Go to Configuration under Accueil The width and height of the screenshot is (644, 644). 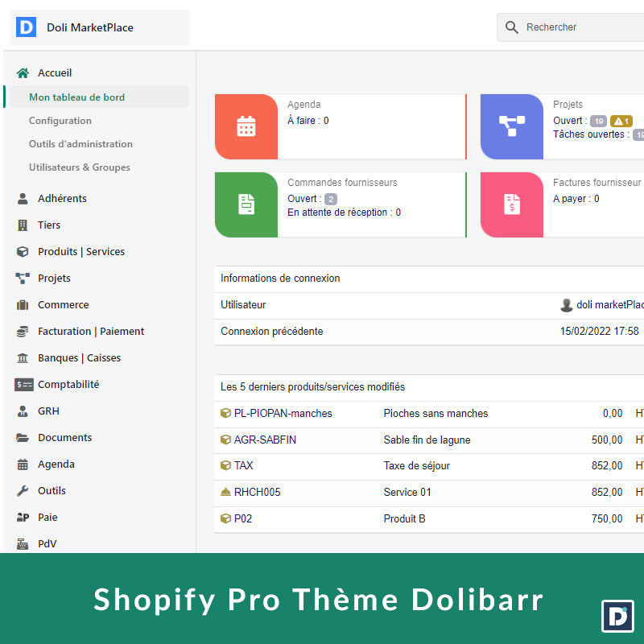[x=60, y=121]
